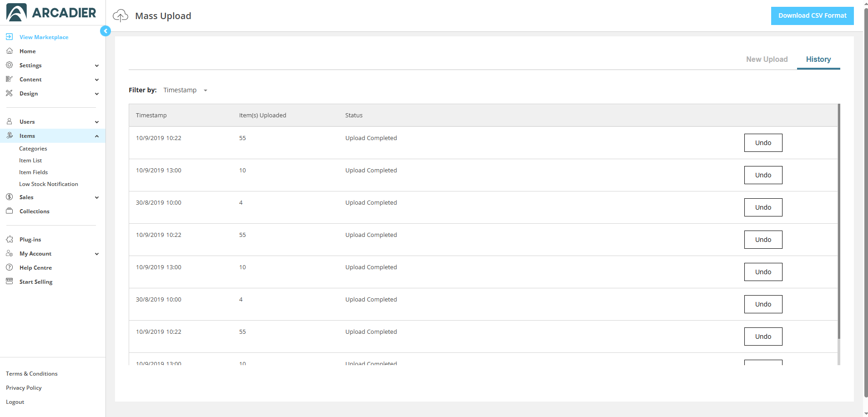Viewport: 868px width, 417px height.
Task: Click the Content icon in sidebar
Action: (9, 79)
